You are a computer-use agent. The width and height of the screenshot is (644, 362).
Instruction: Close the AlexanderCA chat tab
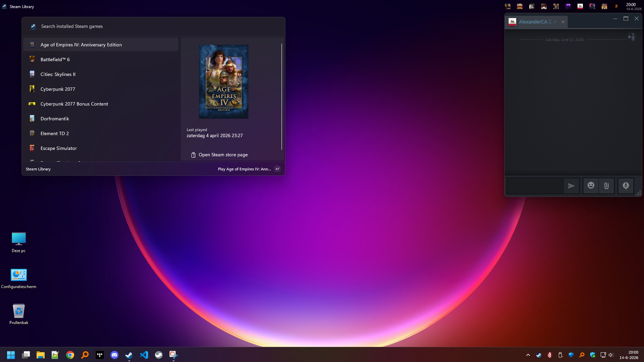[563, 22]
